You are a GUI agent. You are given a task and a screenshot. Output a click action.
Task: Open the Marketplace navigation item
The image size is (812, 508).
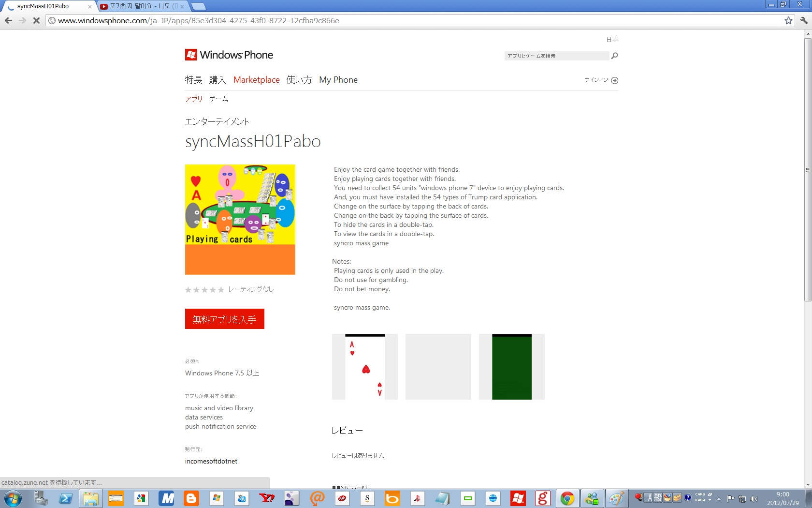pos(257,80)
